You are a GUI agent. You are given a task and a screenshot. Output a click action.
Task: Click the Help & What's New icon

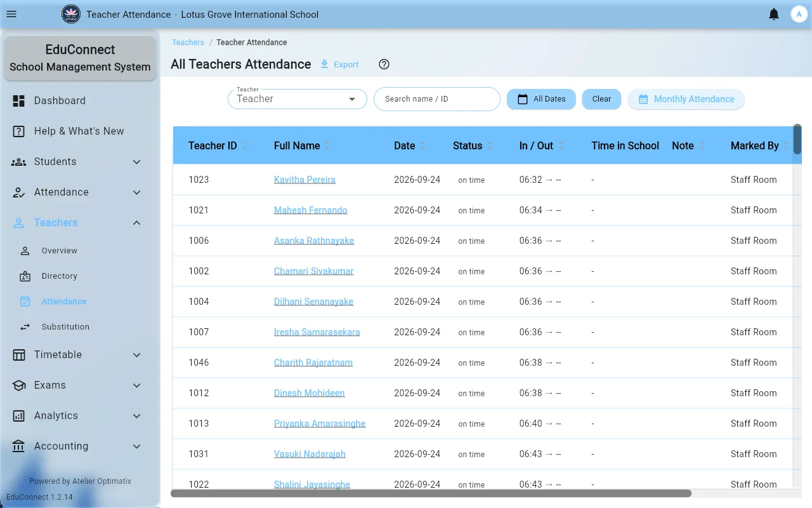click(x=19, y=131)
